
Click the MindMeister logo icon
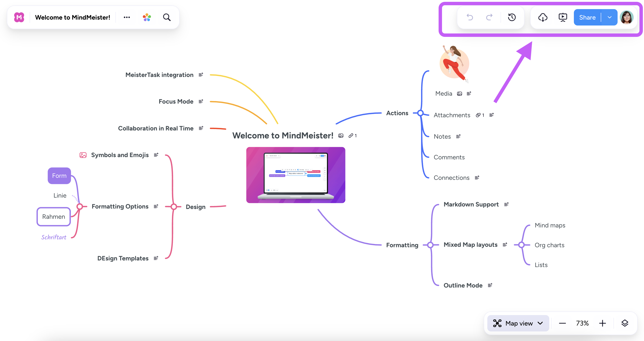pos(19,17)
